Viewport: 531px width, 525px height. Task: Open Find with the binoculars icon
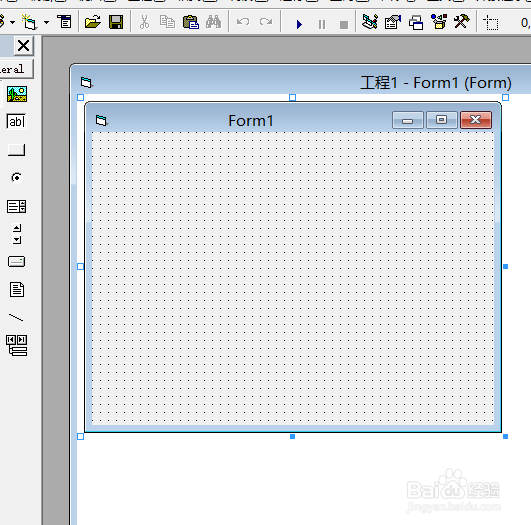tap(214, 22)
